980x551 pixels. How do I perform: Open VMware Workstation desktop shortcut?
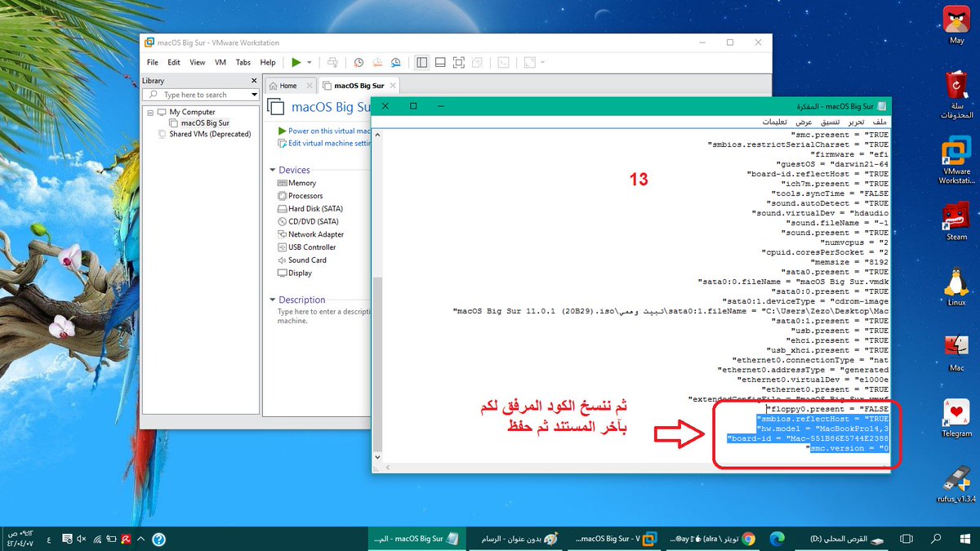coord(956,160)
